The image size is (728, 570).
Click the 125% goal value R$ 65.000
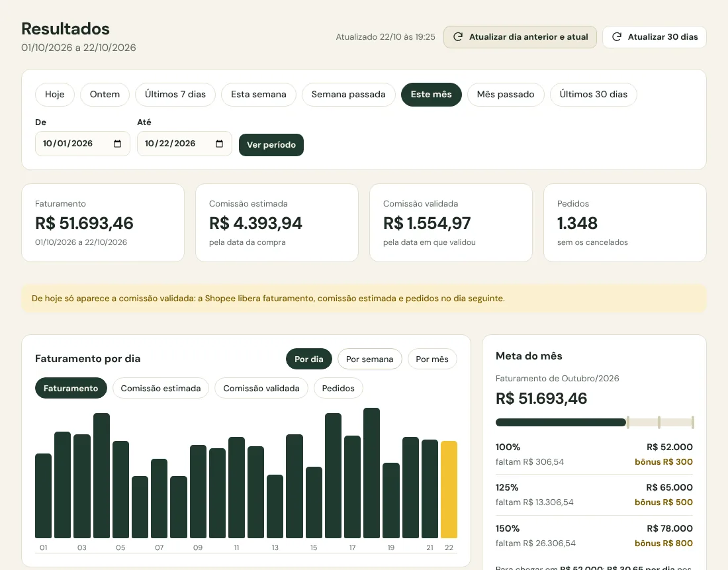coord(669,487)
